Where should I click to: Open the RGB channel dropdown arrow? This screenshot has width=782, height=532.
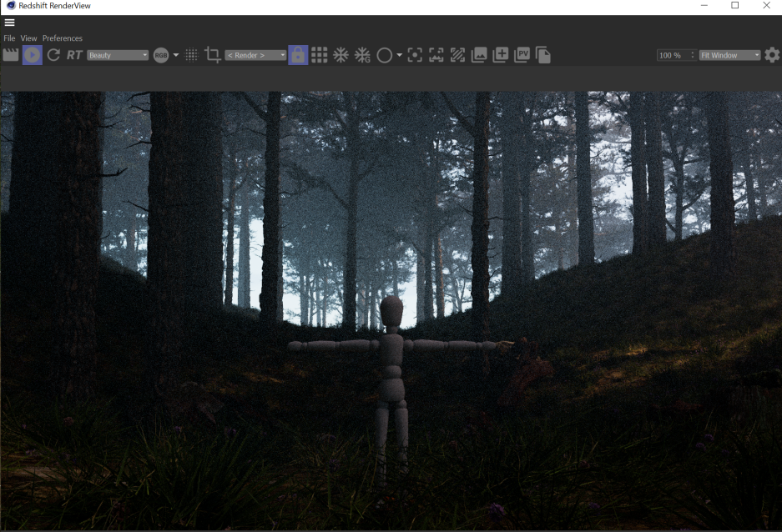176,55
